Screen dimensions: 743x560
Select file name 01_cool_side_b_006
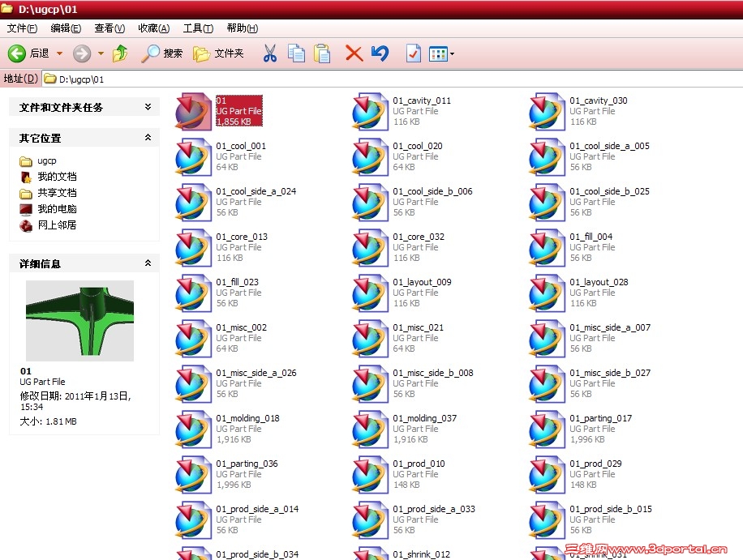point(432,191)
